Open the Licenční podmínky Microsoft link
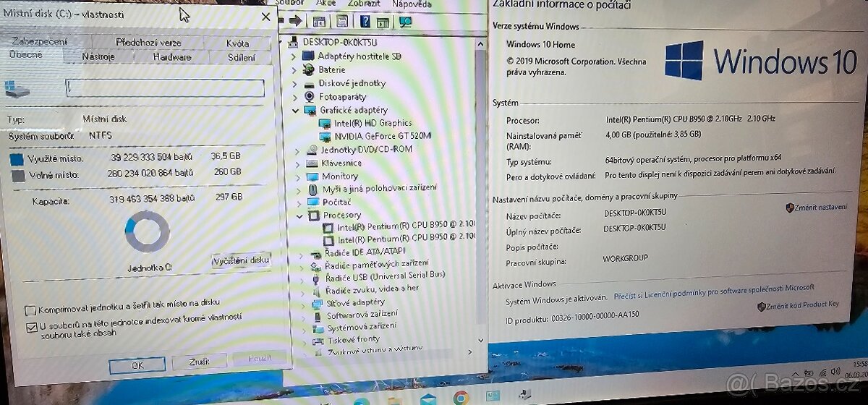Viewport: 868px width, 405px height. coord(714,293)
